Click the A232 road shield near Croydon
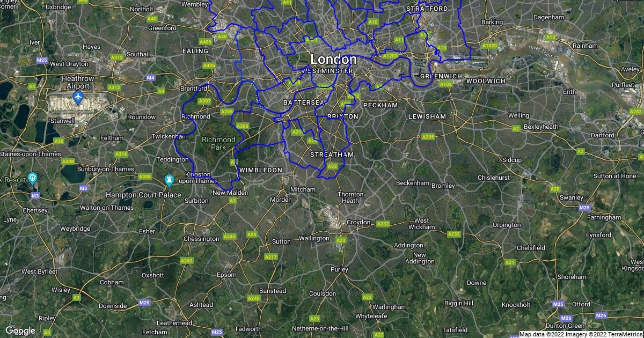Viewport: 644px width, 338px height. (x=383, y=223)
